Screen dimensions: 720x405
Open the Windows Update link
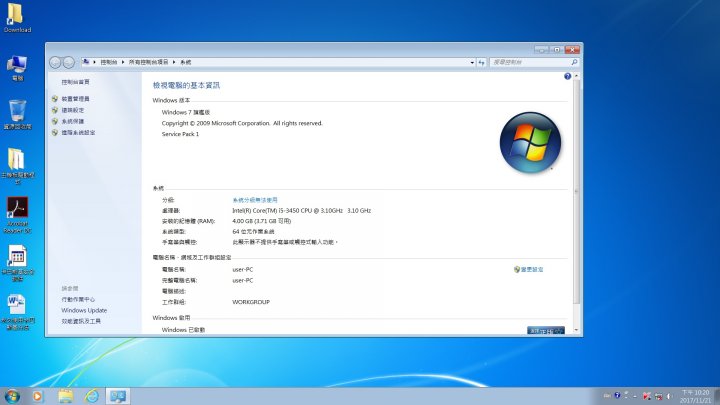pos(84,310)
